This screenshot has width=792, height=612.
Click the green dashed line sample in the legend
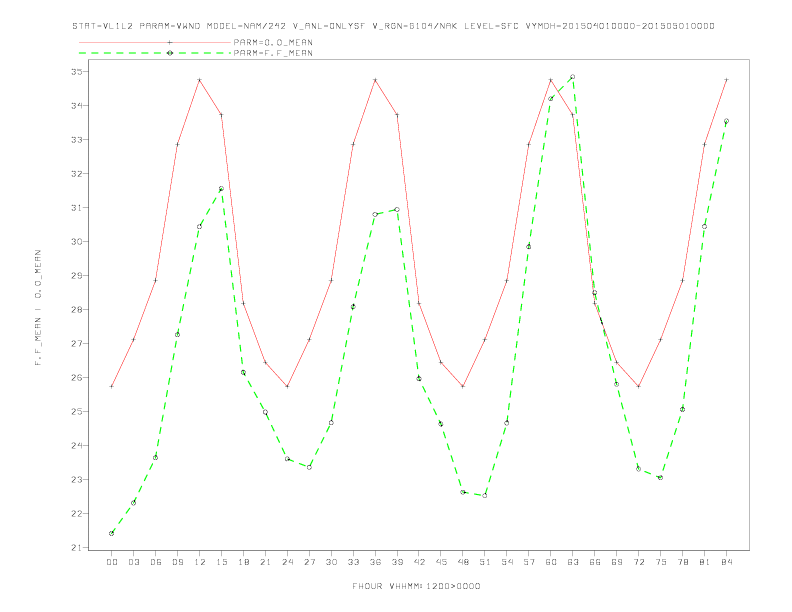pyautogui.click(x=155, y=53)
